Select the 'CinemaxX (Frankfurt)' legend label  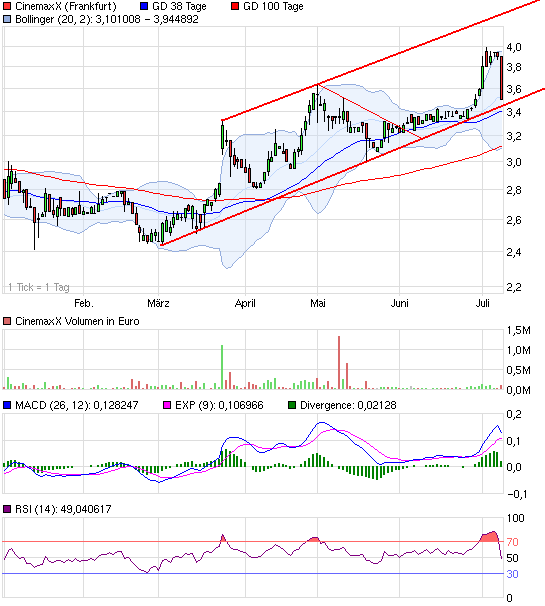click(x=66, y=7)
